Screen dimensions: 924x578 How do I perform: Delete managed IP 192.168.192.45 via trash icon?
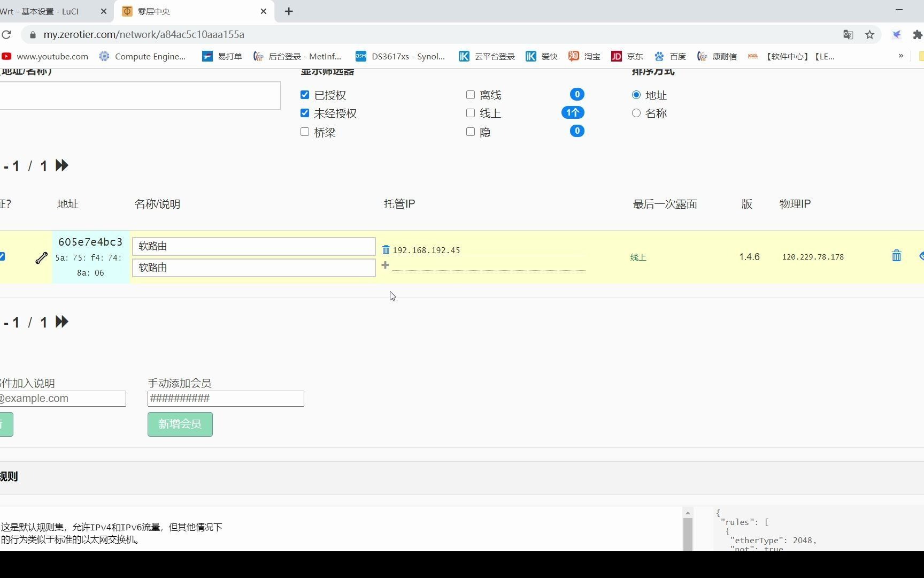[386, 249]
